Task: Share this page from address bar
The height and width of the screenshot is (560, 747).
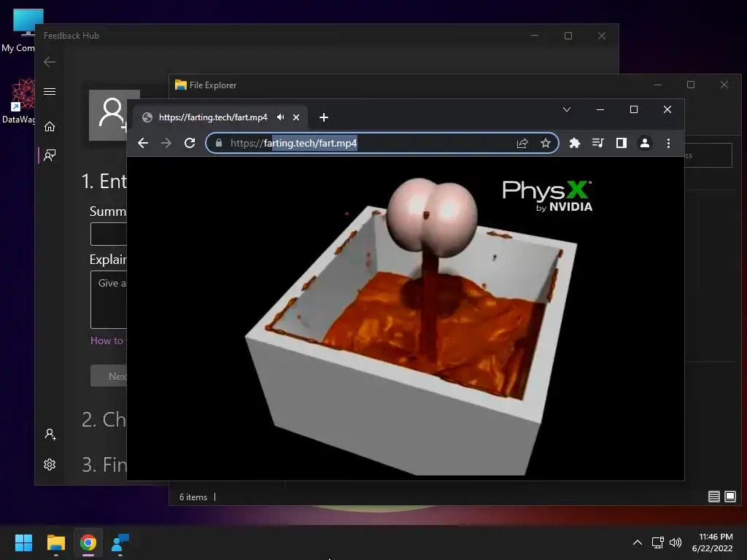Action: (522, 143)
